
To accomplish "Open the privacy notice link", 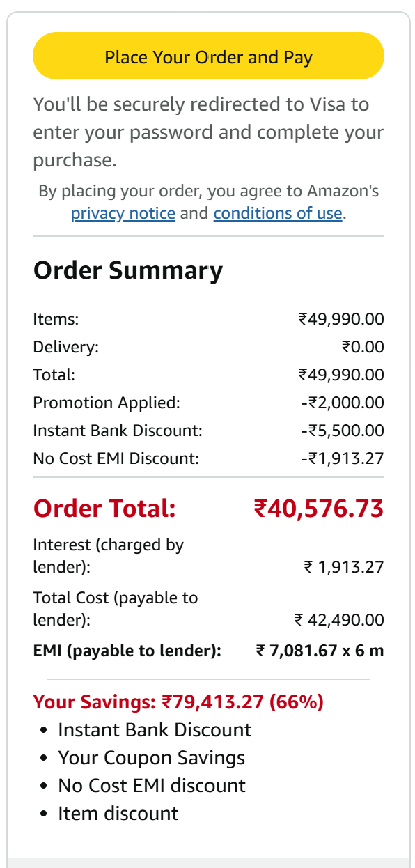I will [x=123, y=213].
